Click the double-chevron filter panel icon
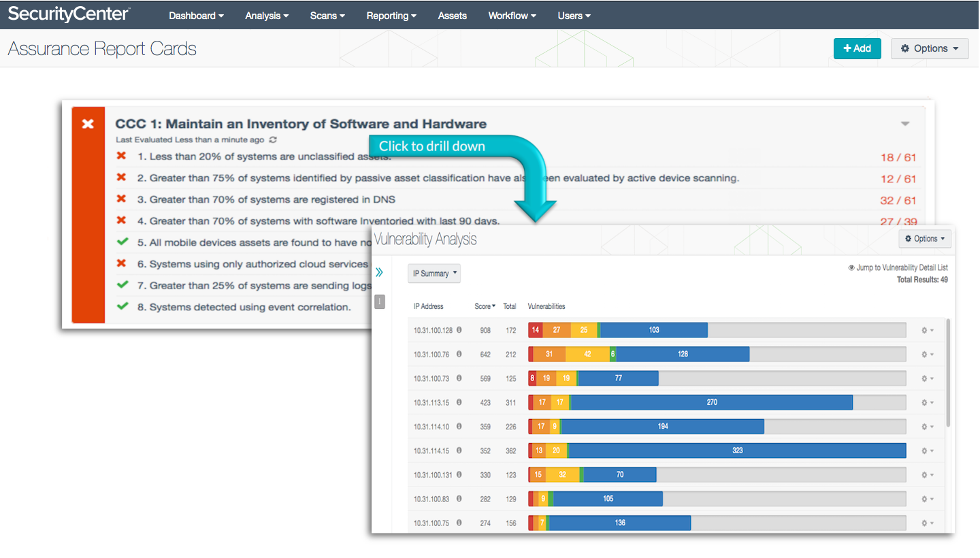The width and height of the screenshot is (980, 558). click(379, 272)
